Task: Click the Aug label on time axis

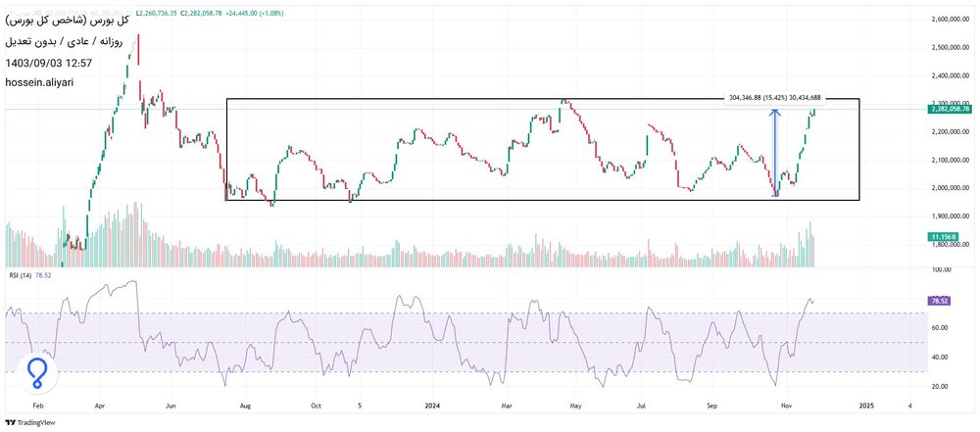Action: [246, 404]
